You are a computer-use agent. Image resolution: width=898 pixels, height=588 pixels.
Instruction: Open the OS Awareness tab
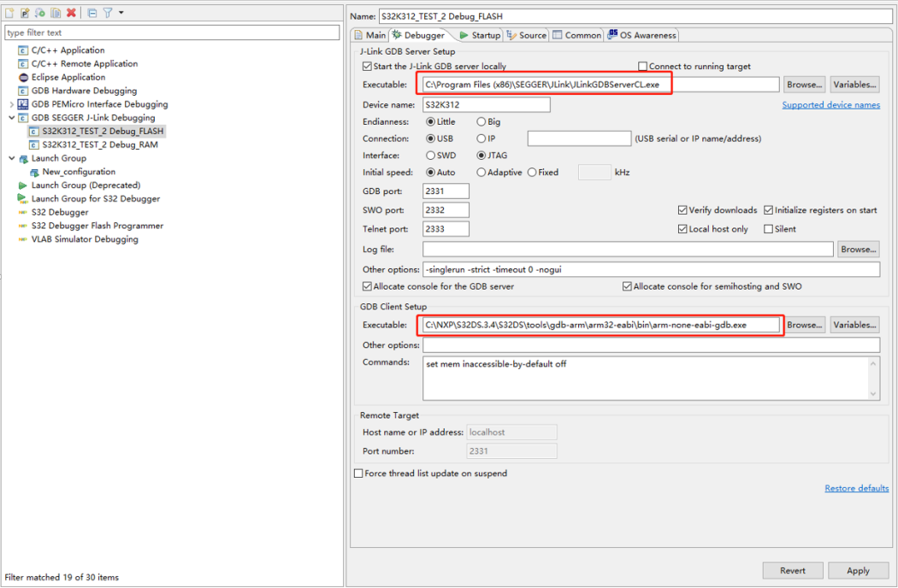pos(641,35)
